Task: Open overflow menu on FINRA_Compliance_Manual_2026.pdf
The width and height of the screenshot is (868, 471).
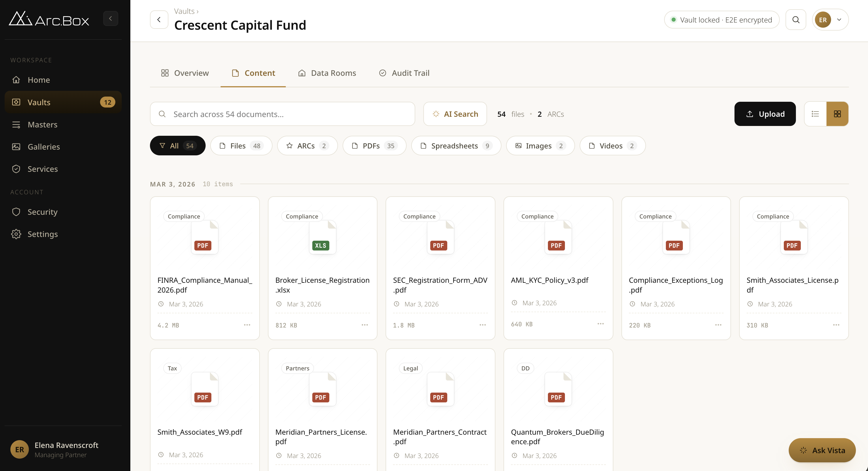Action: (247, 325)
